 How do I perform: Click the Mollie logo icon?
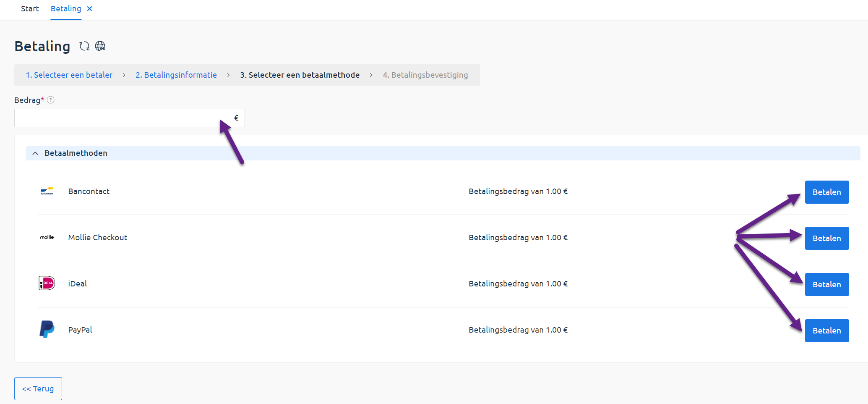[x=47, y=237]
